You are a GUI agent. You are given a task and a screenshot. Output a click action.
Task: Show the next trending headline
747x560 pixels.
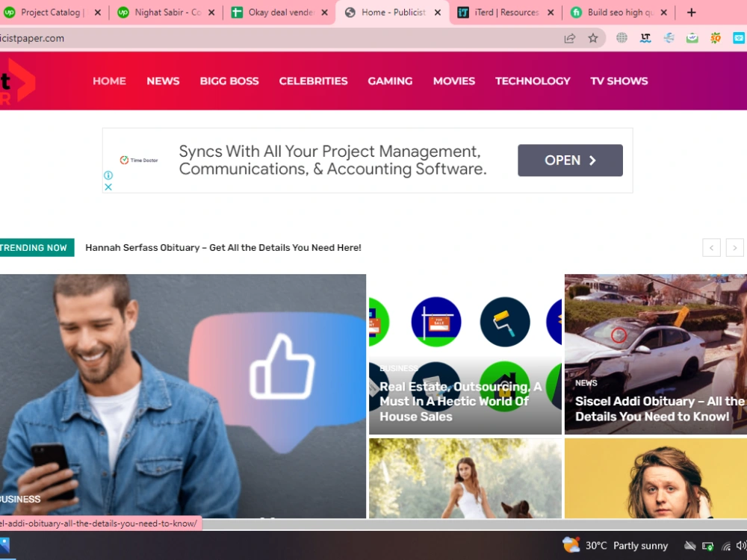click(734, 248)
